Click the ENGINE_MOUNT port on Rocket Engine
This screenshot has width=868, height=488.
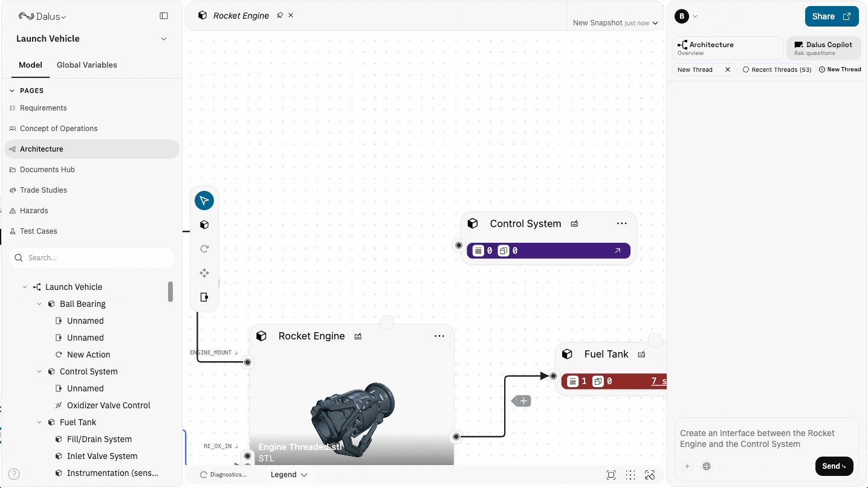(247, 362)
